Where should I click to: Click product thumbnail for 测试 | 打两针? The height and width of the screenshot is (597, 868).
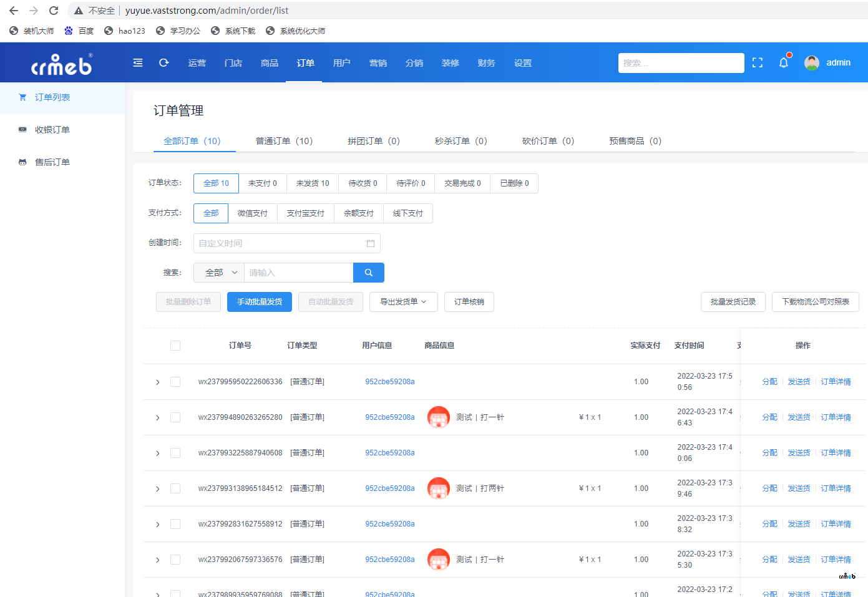(x=439, y=488)
